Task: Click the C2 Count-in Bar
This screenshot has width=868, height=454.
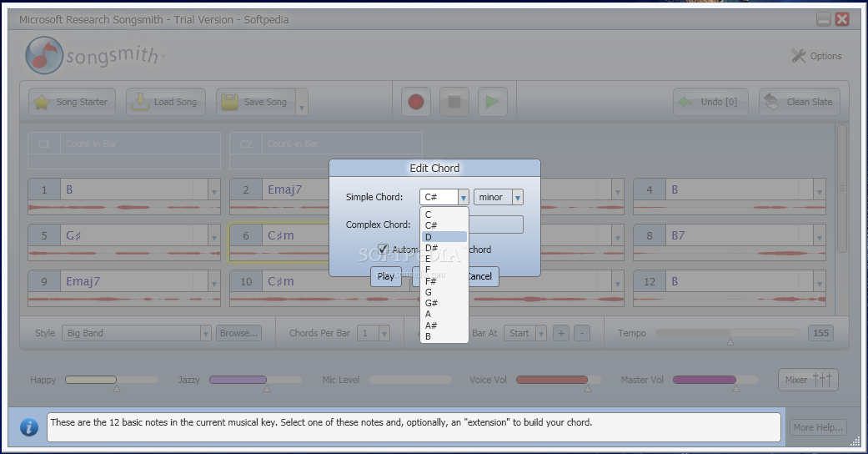Action: coord(326,150)
